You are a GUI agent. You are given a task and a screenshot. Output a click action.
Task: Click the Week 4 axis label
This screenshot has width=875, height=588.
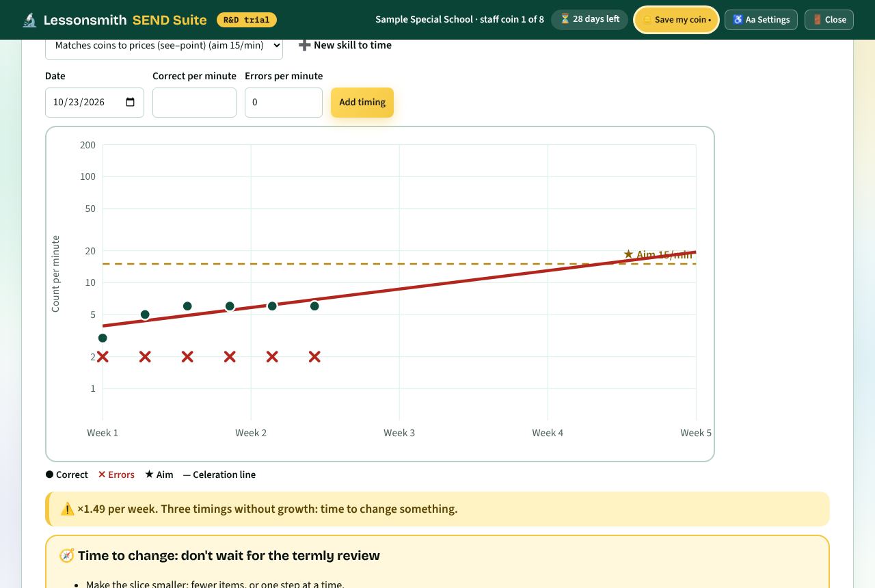(x=548, y=433)
